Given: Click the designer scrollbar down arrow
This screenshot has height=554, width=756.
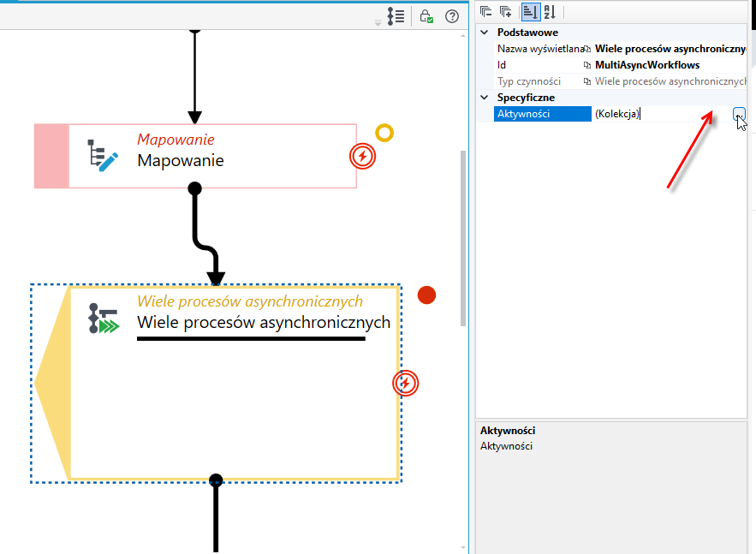Looking at the screenshot, I should coord(463,548).
